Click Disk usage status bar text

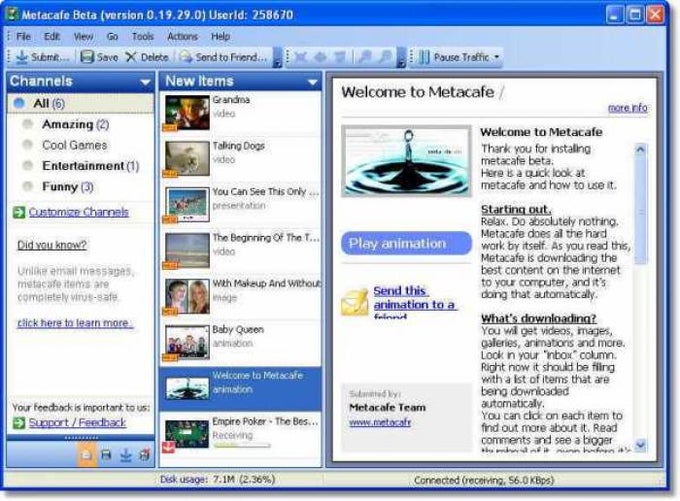click(217, 480)
